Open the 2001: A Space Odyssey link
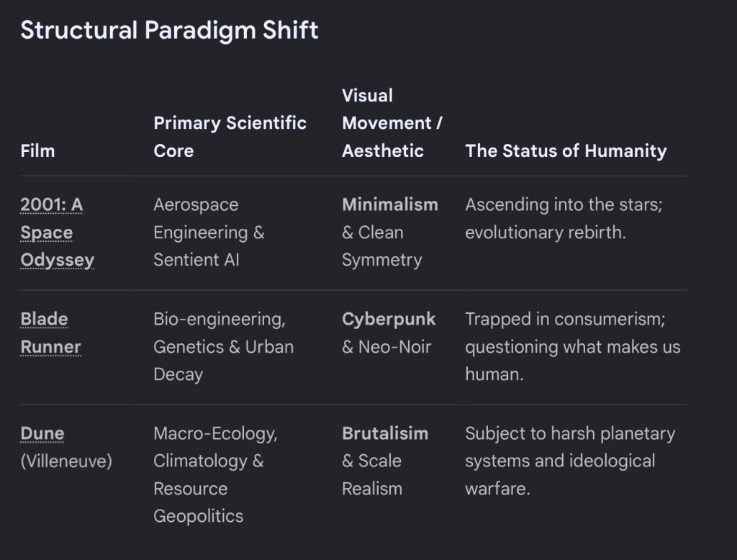This screenshot has height=560, width=737. click(x=58, y=232)
